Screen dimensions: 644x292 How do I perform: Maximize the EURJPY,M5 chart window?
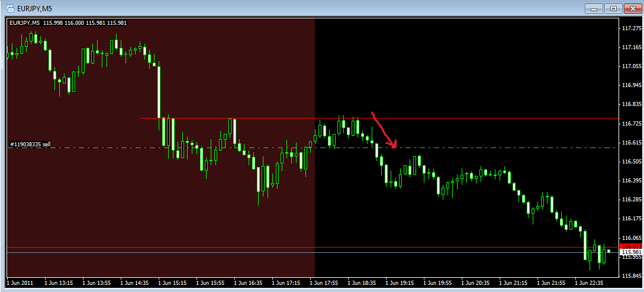click(x=613, y=8)
